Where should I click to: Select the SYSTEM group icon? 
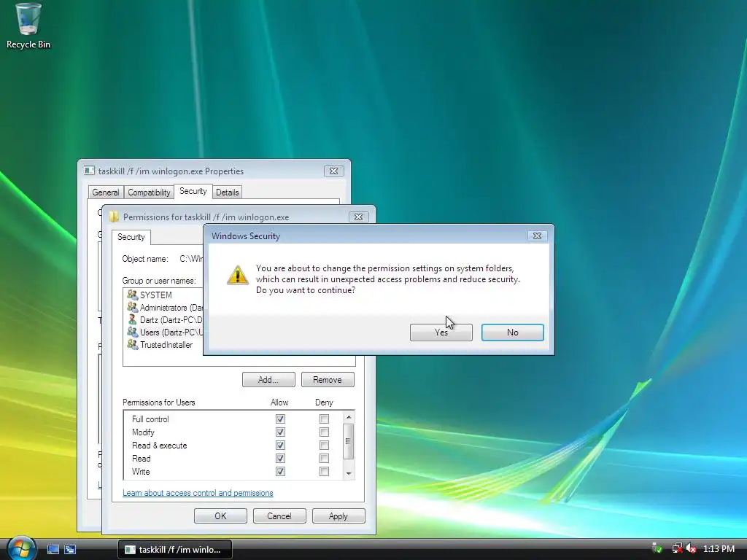132,295
